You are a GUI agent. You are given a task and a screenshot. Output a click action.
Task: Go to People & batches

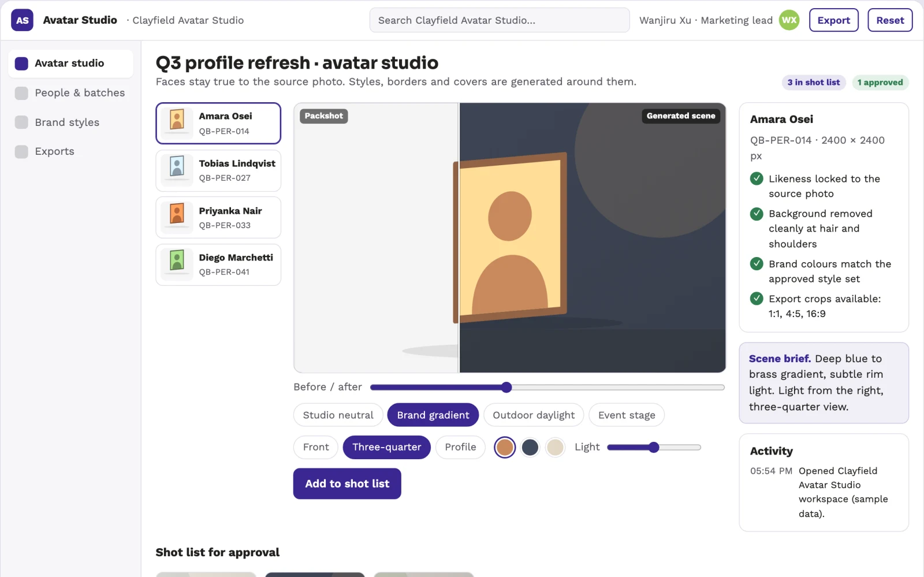(x=70, y=93)
